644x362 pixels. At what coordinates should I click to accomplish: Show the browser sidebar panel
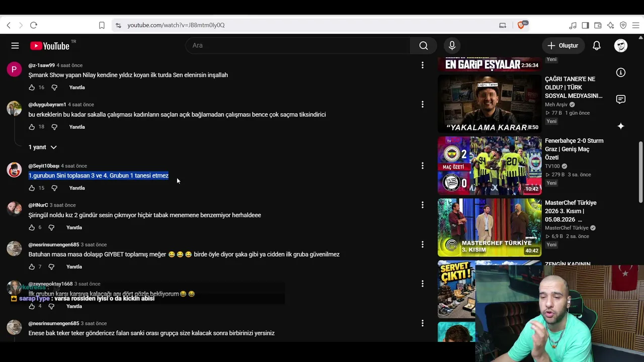(585, 25)
